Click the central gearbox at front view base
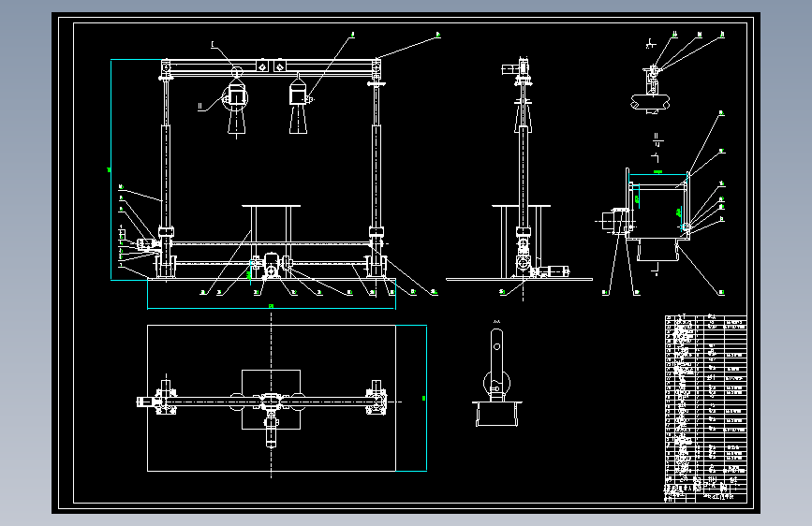812x526 pixels. 272,266
